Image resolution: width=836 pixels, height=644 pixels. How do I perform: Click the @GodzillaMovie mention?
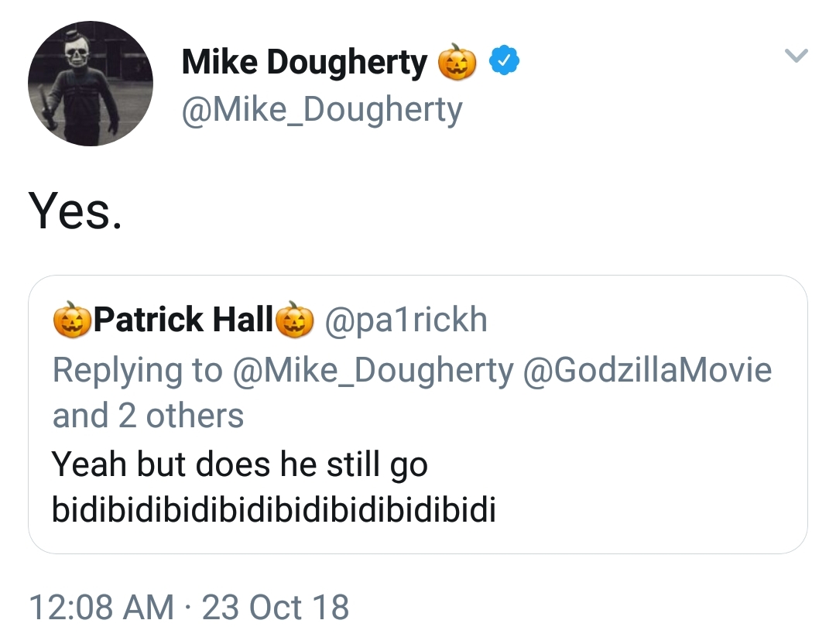coord(647,370)
